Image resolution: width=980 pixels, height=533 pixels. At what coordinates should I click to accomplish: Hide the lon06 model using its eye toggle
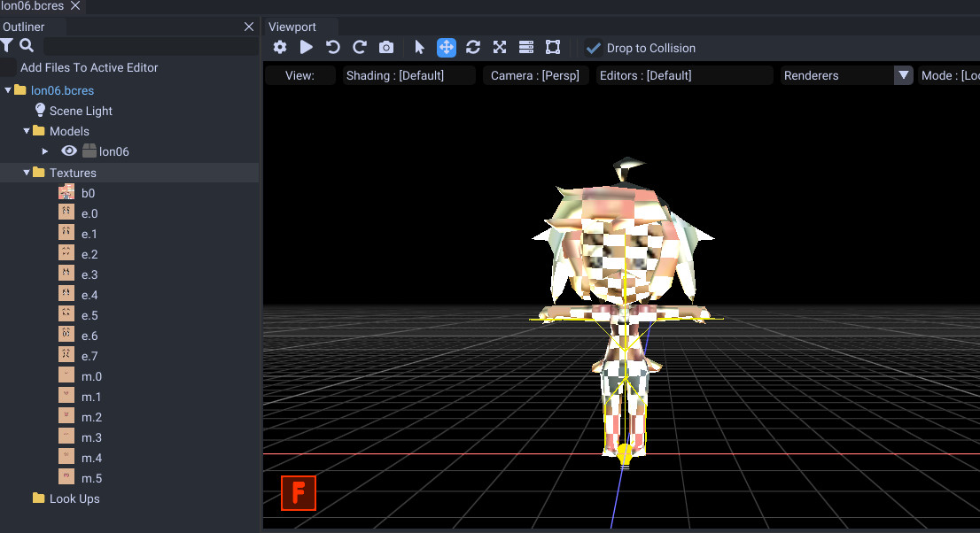coord(68,151)
